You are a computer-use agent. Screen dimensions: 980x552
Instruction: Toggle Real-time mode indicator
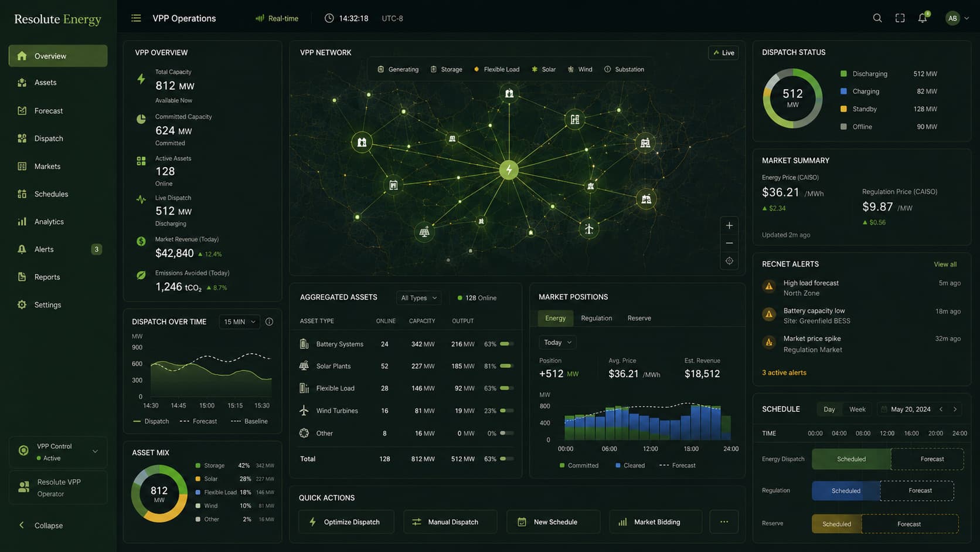(x=277, y=18)
